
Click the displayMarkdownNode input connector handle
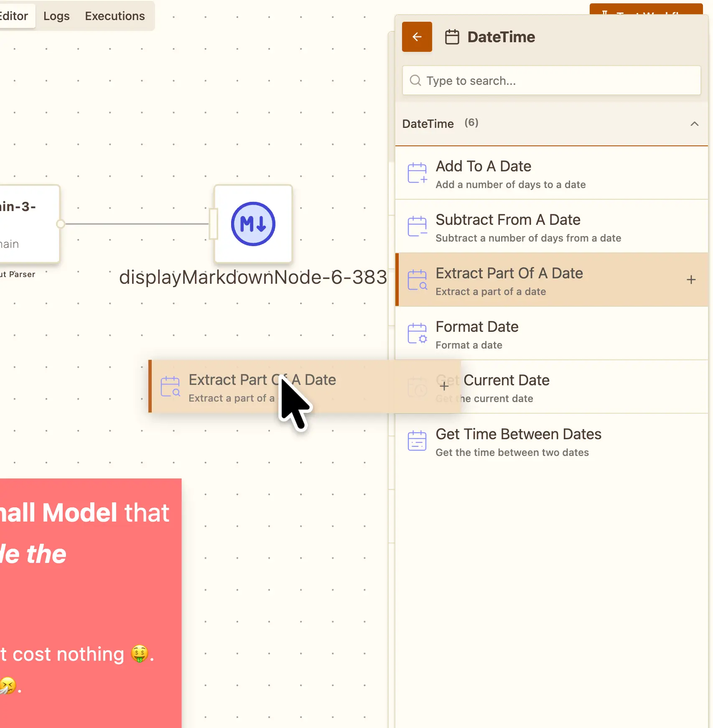213,224
